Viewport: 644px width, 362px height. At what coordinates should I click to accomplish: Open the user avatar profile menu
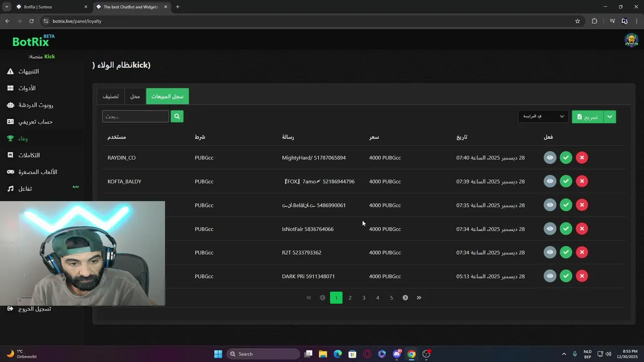(x=631, y=40)
